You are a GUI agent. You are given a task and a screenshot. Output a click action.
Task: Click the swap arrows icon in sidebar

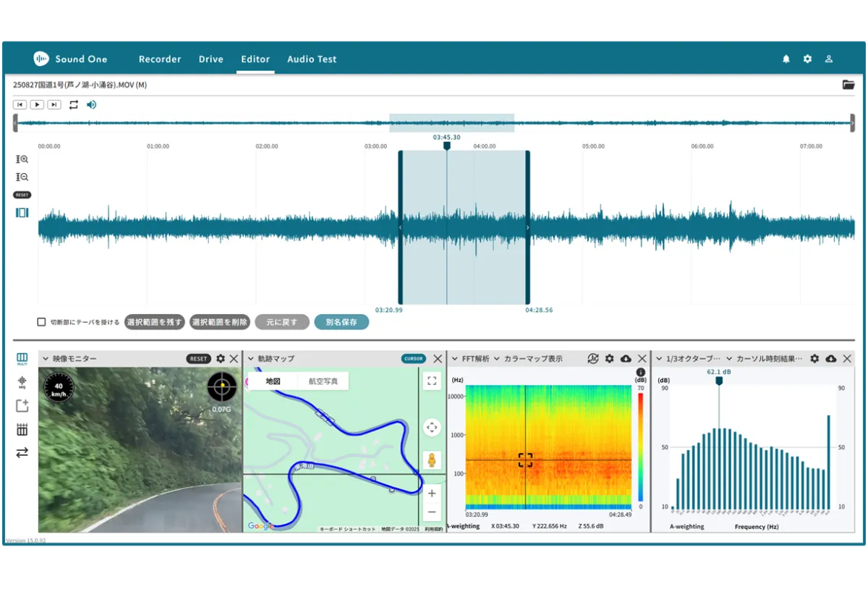22,452
